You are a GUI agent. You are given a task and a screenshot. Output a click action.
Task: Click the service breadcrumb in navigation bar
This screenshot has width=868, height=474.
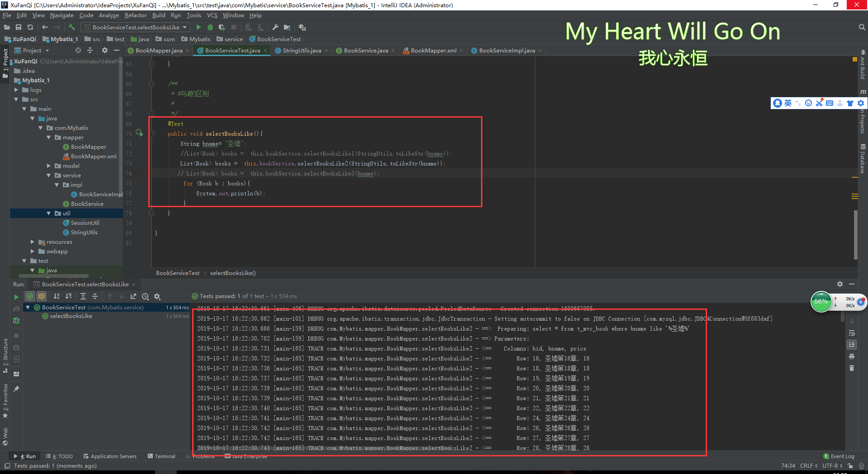[230, 39]
